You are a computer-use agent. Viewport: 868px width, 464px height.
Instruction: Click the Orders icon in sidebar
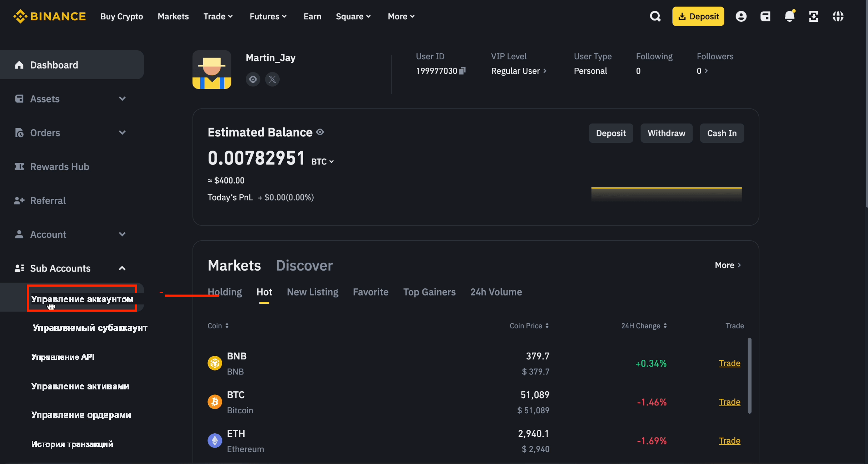tap(19, 132)
